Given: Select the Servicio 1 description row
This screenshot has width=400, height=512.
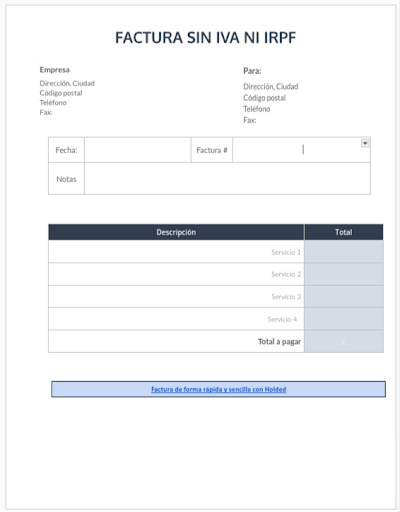Looking at the screenshot, I should point(176,252).
